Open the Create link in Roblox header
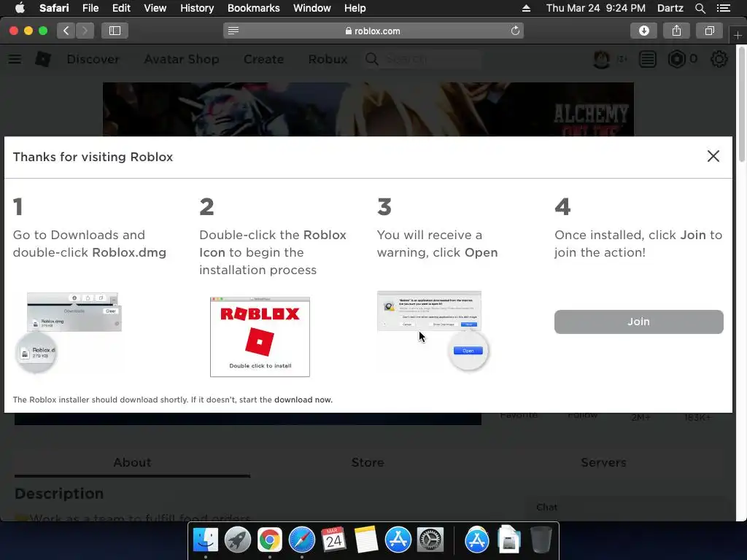Viewport: 747px width, 560px height. [263, 59]
